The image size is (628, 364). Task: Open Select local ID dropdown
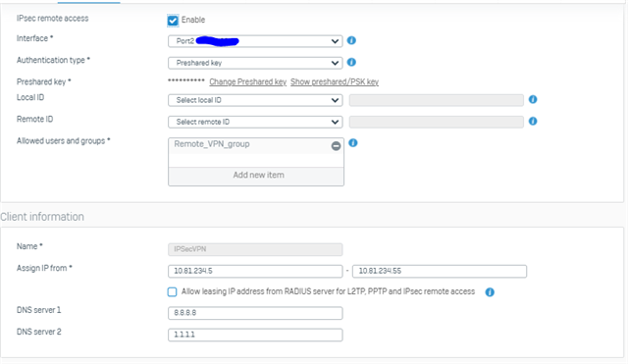[x=255, y=100]
